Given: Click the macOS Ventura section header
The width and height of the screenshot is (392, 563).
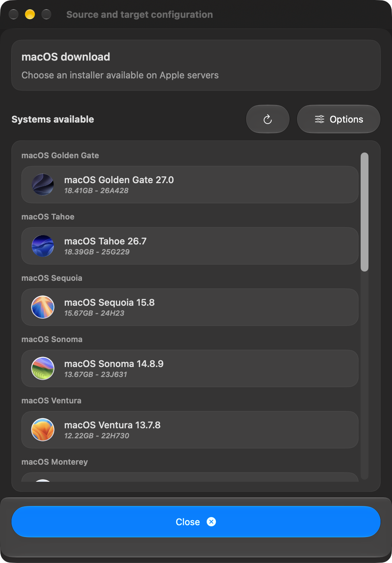Looking at the screenshot, I should point(51,401).
